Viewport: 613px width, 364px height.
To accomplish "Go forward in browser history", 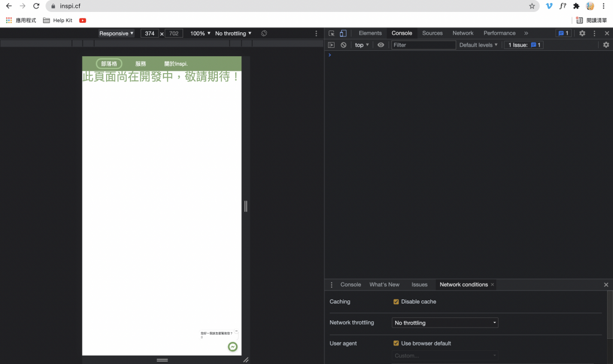I will (22, 6).
